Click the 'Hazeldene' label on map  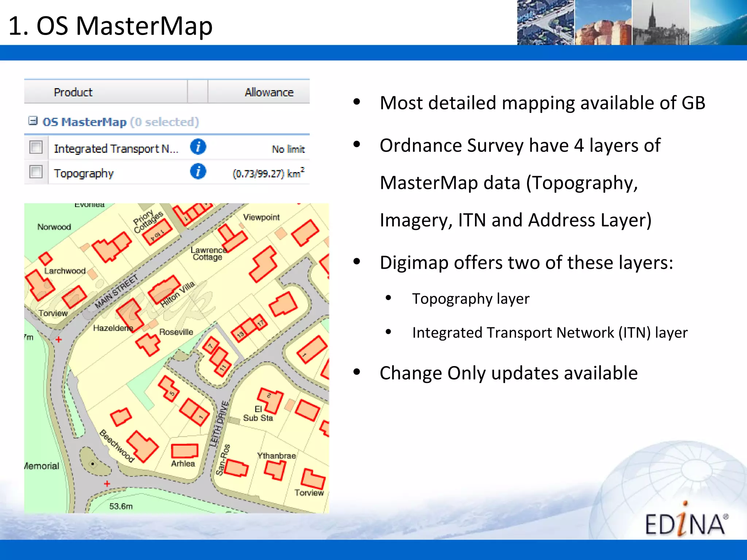pyautogui.click(x=113, y=328)
